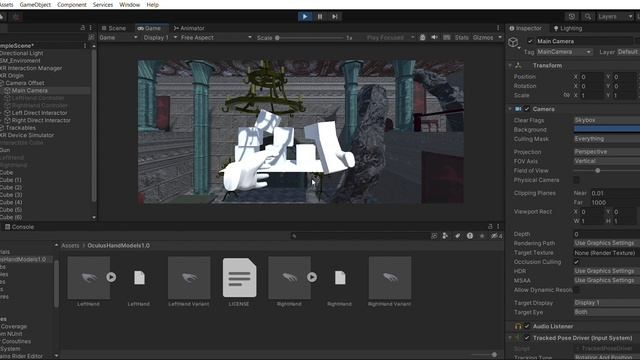The width and height of the screenshot is (640, 360).
Task: Collapse the Transform component foldout
Action: pos(510,66)
